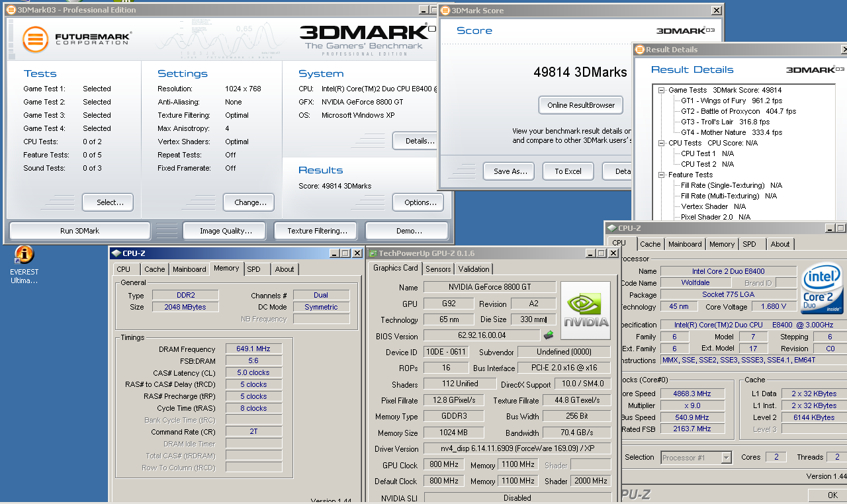Click the Result Details window title icon

pos(640,49)
